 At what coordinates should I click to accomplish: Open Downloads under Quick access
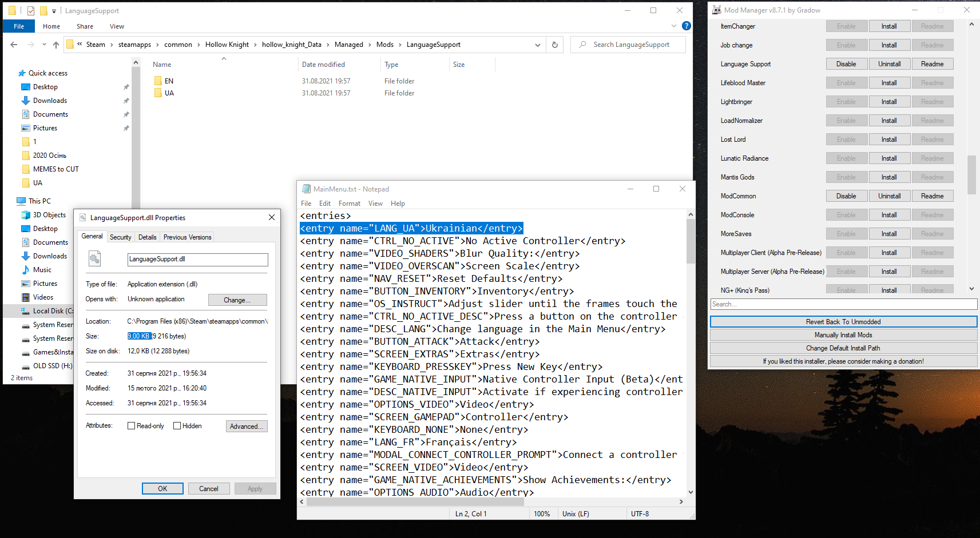[x=50, y=101]
